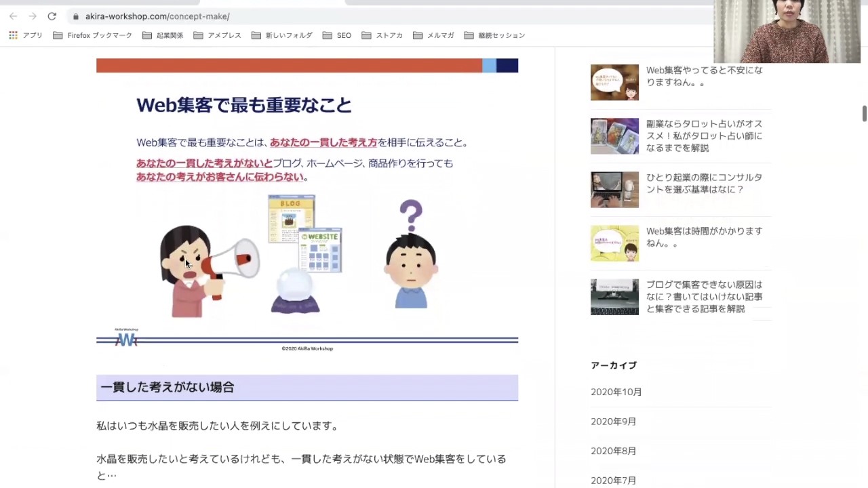Open the 2020年10月 archive link

[616, 392]
